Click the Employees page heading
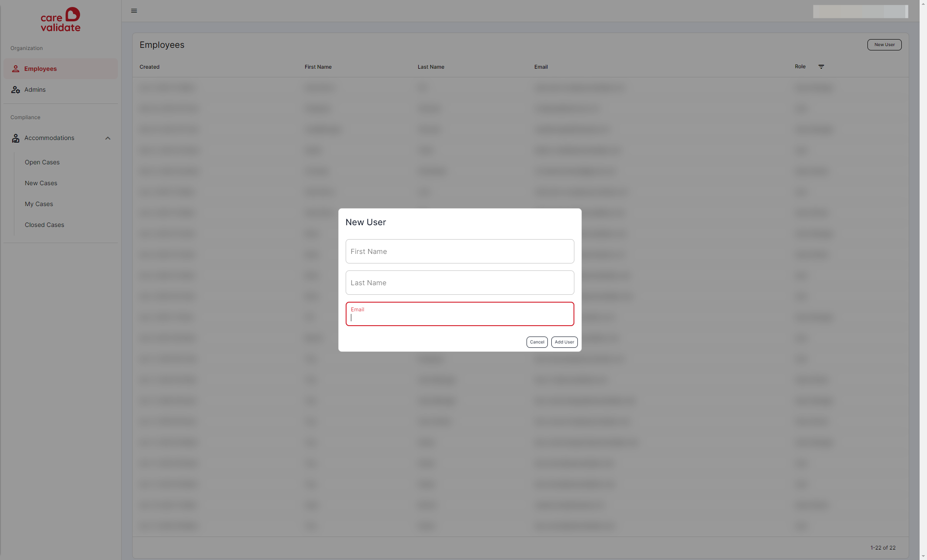927x560 pixels. tap(162, 45)
